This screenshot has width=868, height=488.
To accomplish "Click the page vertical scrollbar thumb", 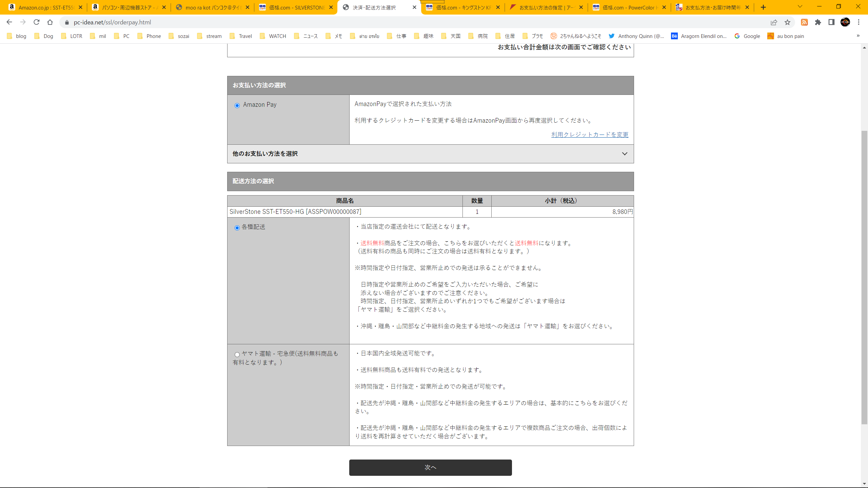I will coord(864,277).
